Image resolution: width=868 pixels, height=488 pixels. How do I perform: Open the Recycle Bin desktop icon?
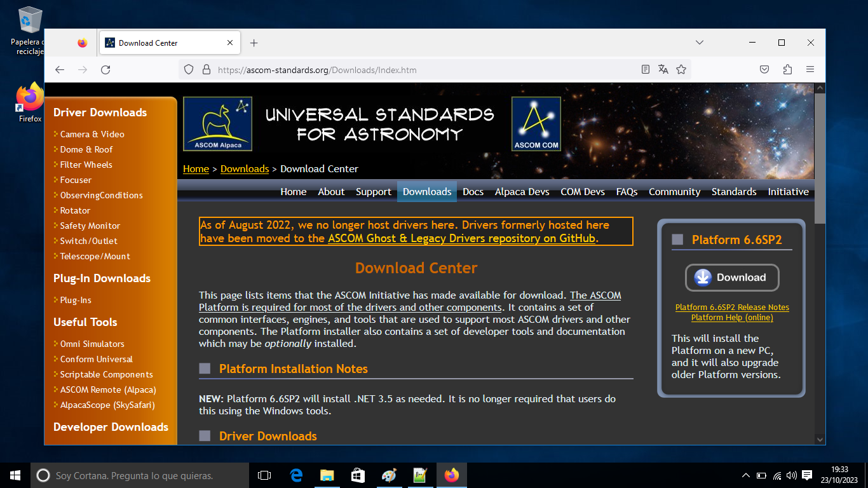click(x=30, y=30)
